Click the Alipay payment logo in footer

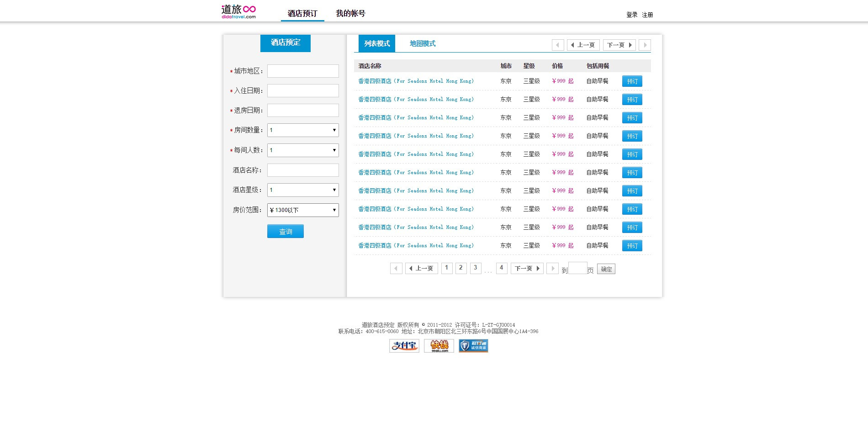(404, 346)
